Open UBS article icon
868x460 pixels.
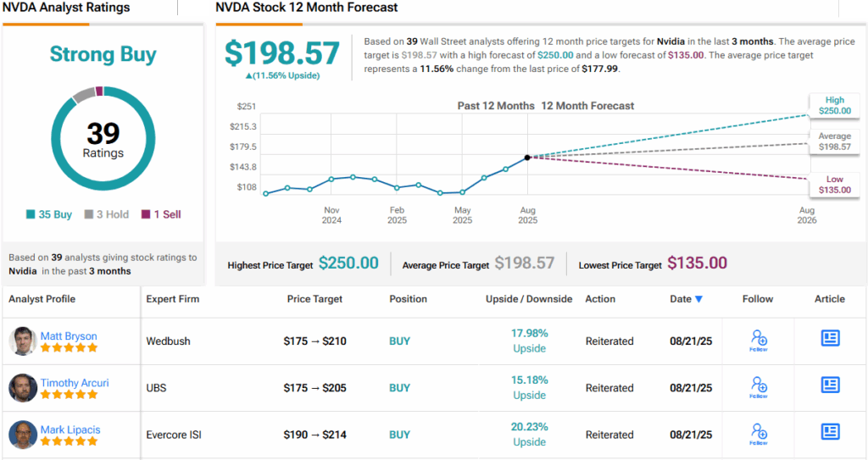coord(830,385)
